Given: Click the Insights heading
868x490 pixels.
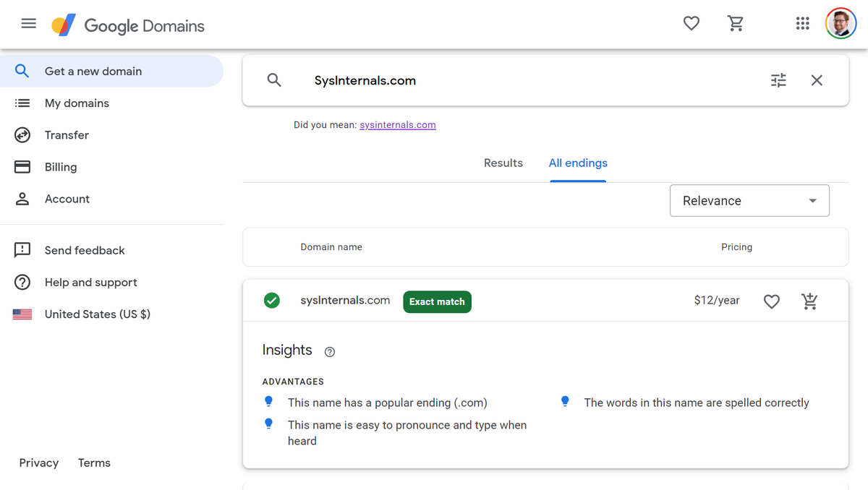Looking at the screenshot, I should click(287, 351).
